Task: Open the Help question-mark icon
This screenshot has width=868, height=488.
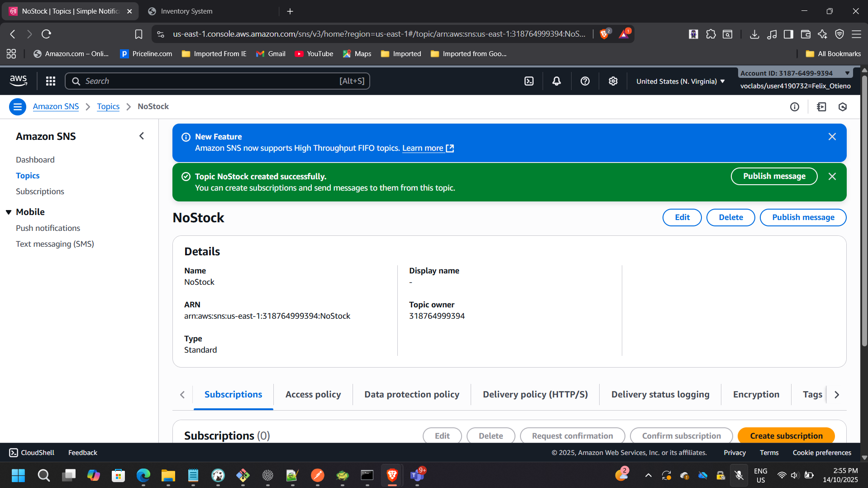Action: click(585, 81)
